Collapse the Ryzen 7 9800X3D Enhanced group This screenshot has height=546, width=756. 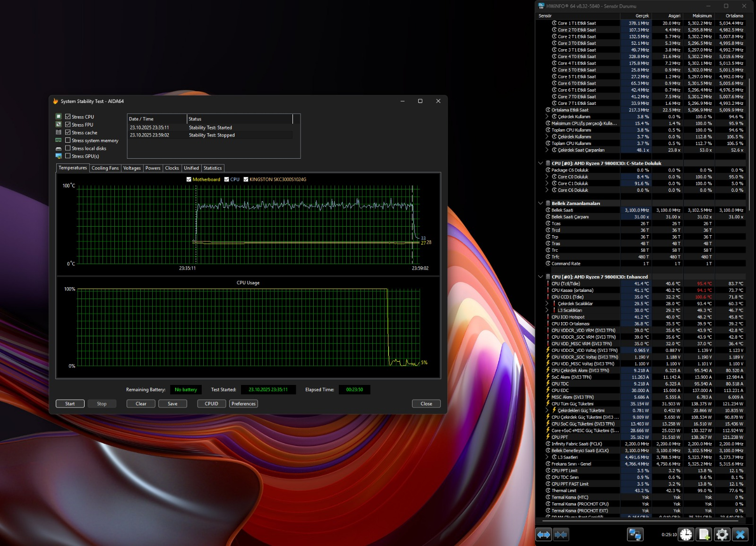coord(541,277)
